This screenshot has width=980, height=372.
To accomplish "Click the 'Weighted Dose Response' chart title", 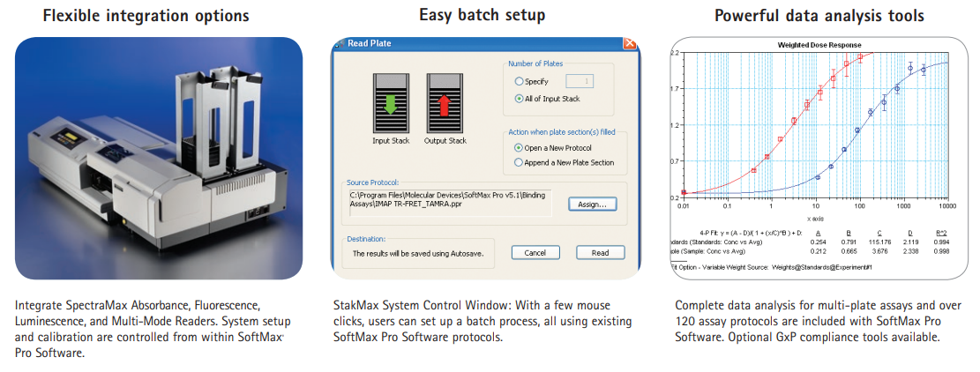I will tap(819, 45).
